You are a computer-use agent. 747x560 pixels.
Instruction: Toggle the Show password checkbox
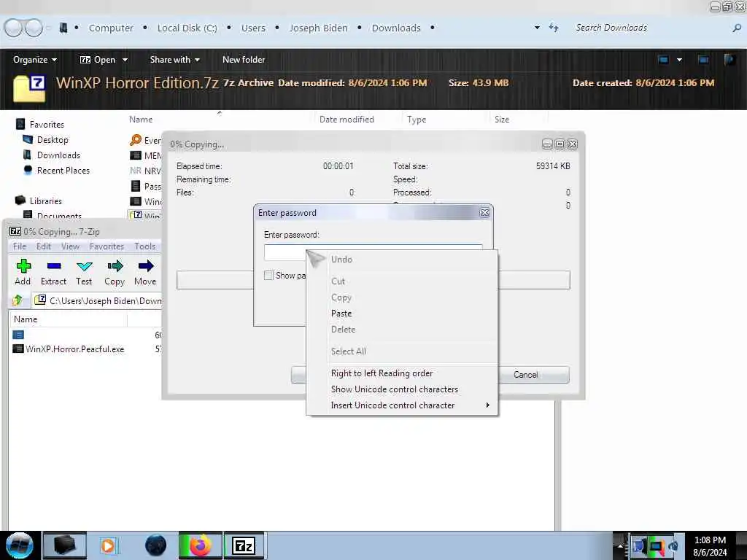tap(268, 275)
